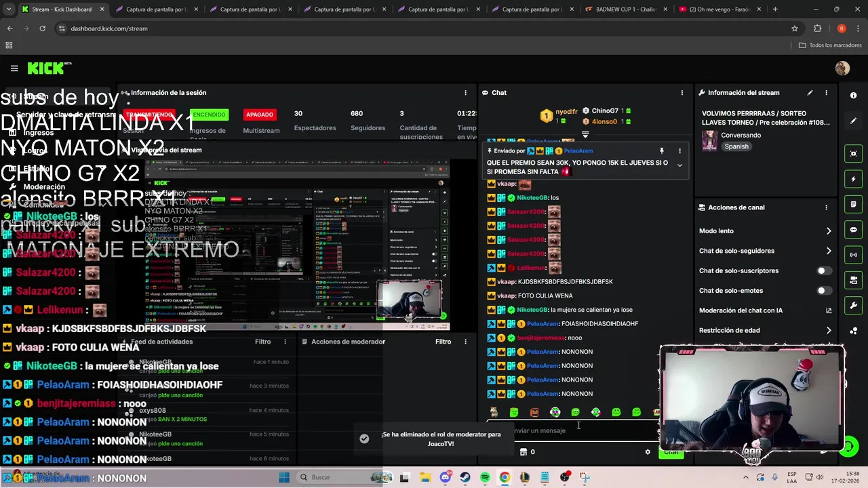Open the Acciones de canal panel options

pyautogui.click(x=826, y=207)
